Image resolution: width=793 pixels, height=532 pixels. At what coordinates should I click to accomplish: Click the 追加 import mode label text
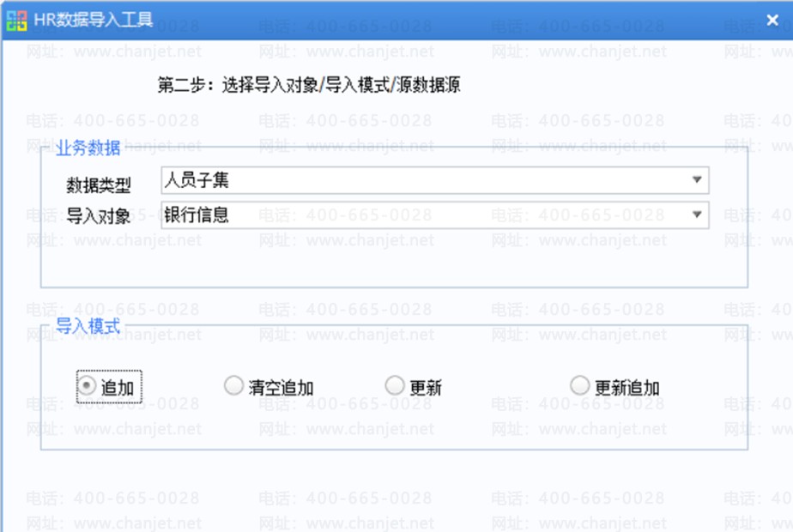[x=118, y=388]
